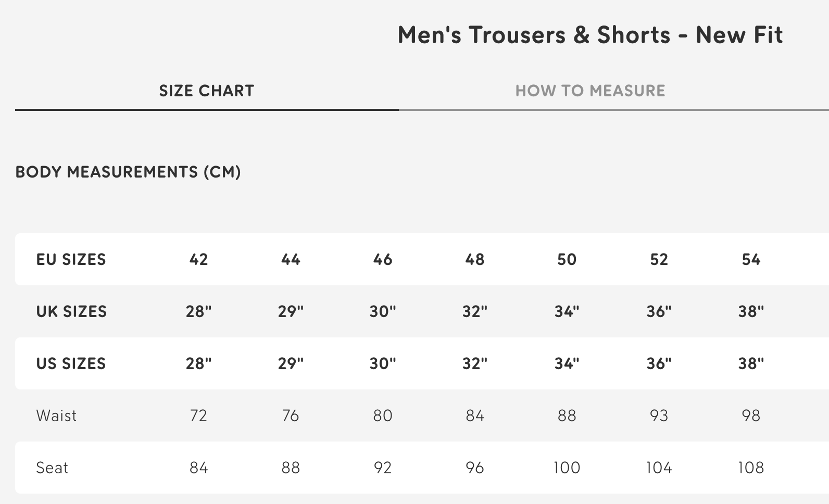The image size is (829, 504).
Task: Click UK size 38" in the chart
Action: click(x=751, y=311)
